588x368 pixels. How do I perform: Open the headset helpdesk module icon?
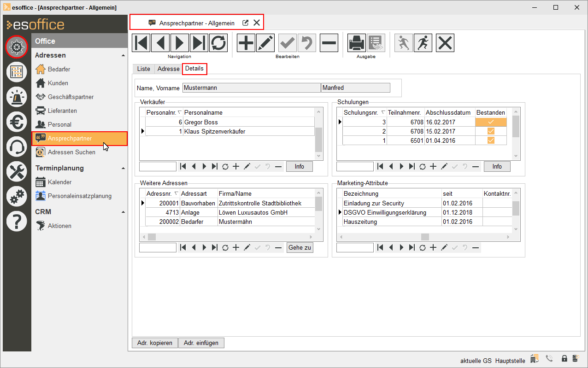point(17,147)
